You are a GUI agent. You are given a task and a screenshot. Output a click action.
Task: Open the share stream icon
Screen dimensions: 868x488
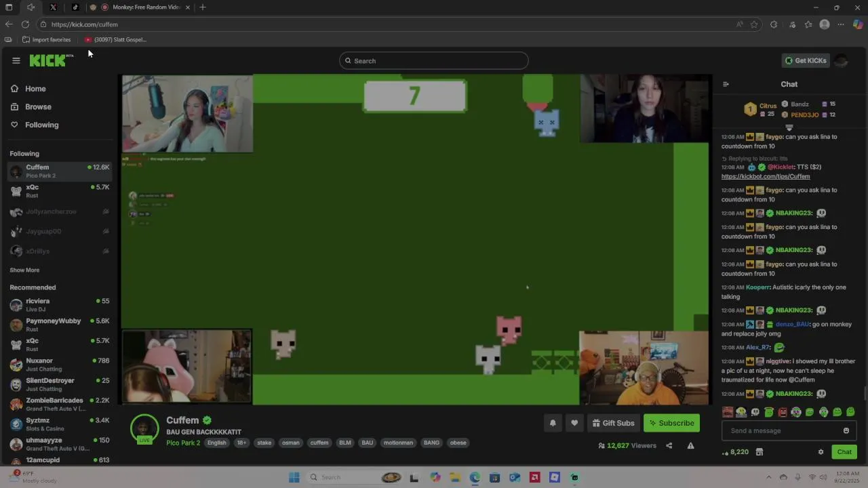point(669,445)
